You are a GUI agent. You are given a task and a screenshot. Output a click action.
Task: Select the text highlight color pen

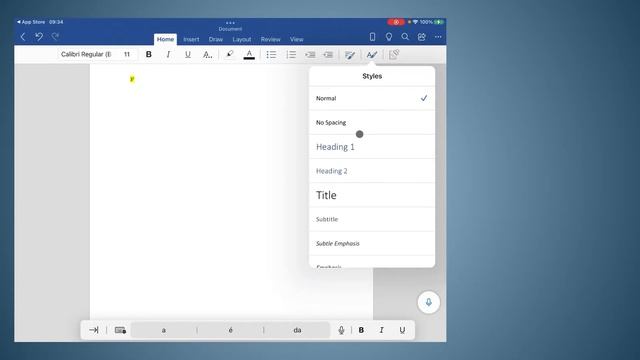click(230, 54)
